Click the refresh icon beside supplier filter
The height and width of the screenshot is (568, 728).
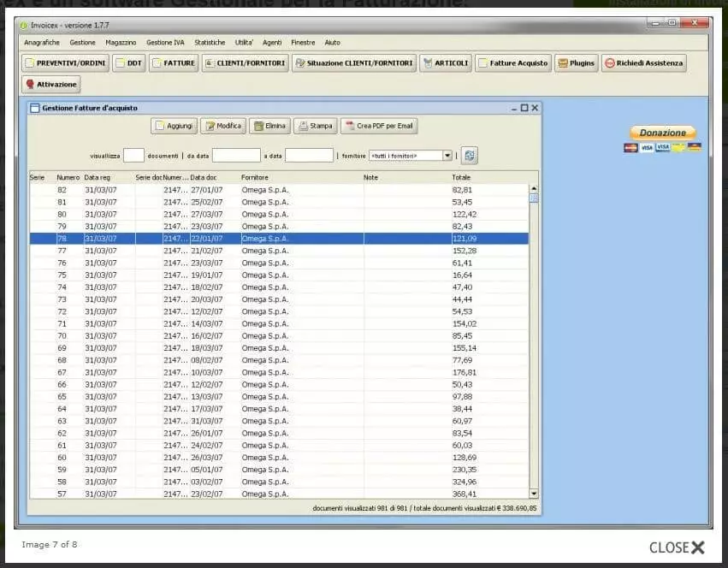coord(470,156)
